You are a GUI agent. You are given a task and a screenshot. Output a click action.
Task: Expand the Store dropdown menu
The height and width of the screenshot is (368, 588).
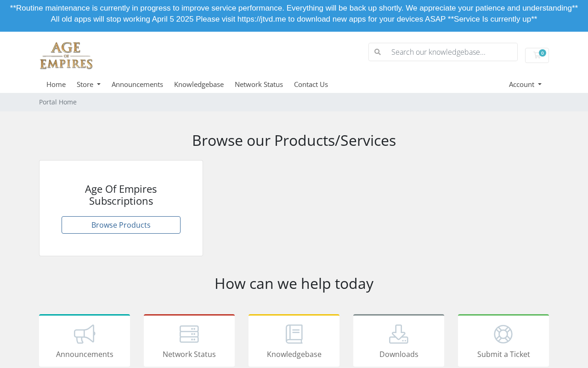[89, 84]
